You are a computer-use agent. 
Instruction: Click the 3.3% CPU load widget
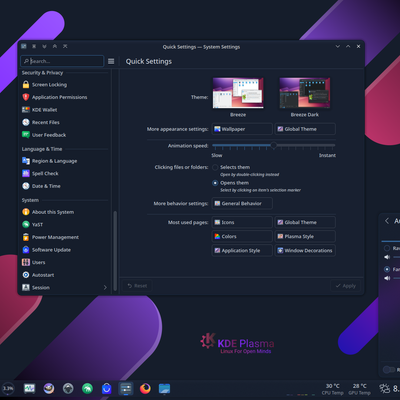(8, 388)
